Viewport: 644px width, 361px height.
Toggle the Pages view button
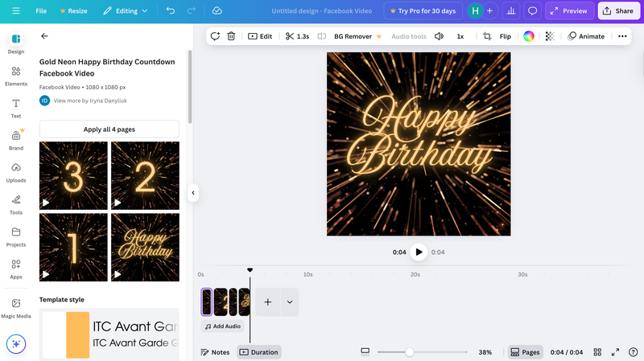pyautogui.click(x=526, y=352)
